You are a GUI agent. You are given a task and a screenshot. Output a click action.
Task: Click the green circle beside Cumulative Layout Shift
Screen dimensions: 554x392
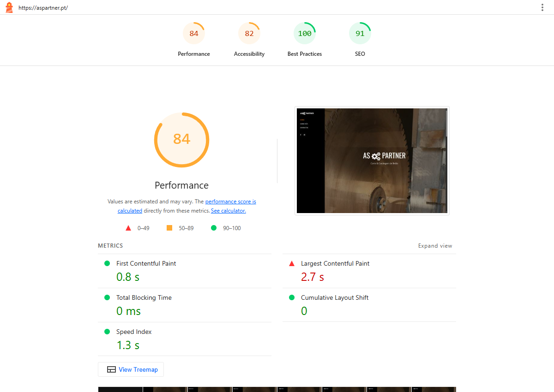[x=292, y=297]
